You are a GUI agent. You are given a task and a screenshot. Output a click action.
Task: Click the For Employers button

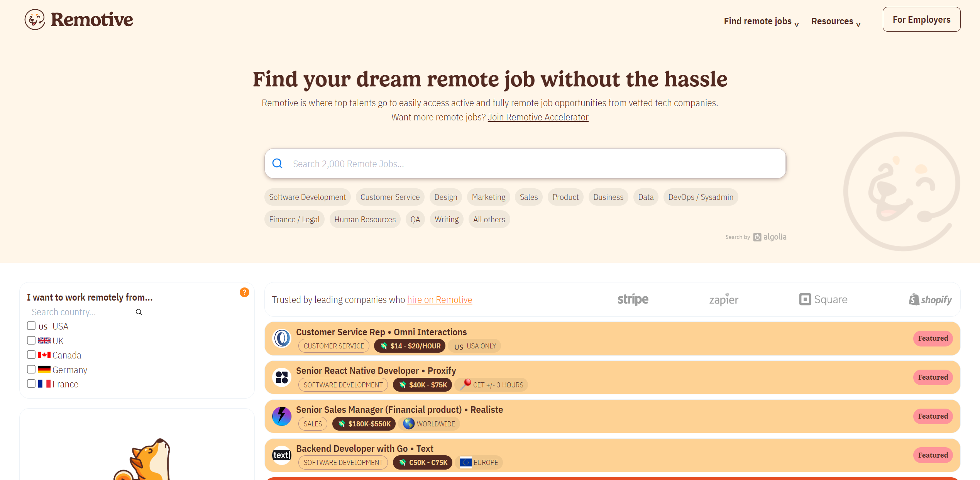click(921, 19)
